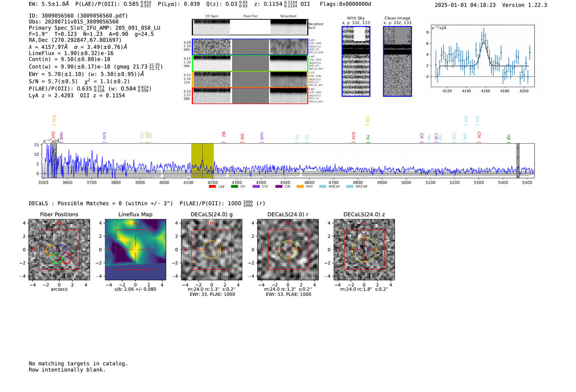This screenshot has width=576, height=392.
Task: Open the Clean Image panel
Action: [397, 61]
